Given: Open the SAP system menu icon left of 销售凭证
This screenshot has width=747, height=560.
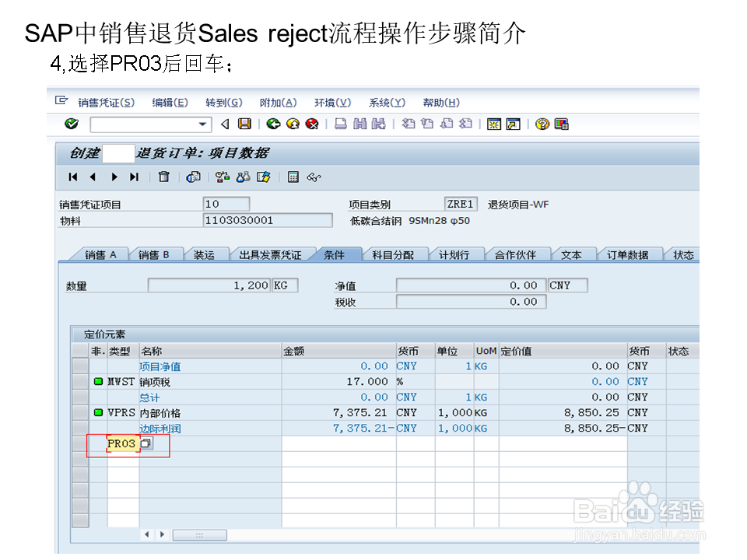Looking at the screenshot, I should [61, 100].
